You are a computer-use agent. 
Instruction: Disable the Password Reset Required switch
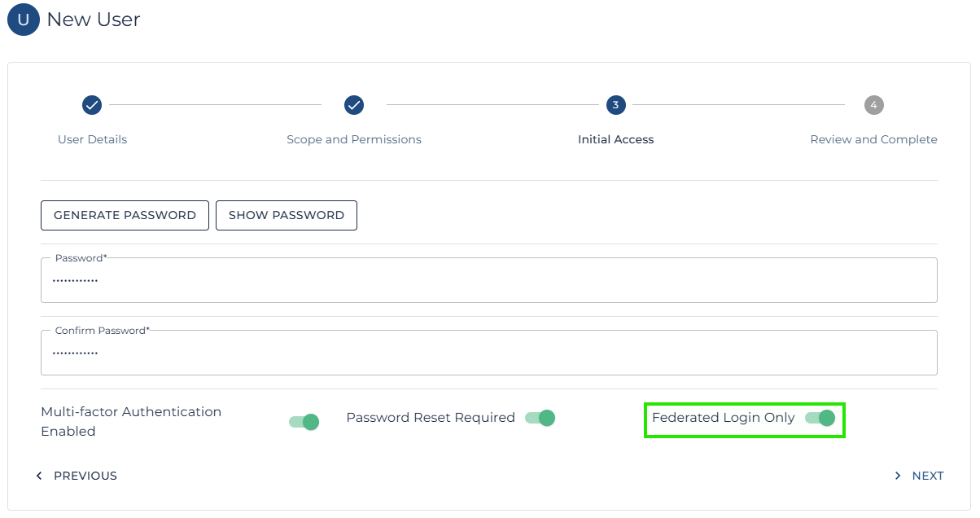pyautogui.click(x=540, y=418)
